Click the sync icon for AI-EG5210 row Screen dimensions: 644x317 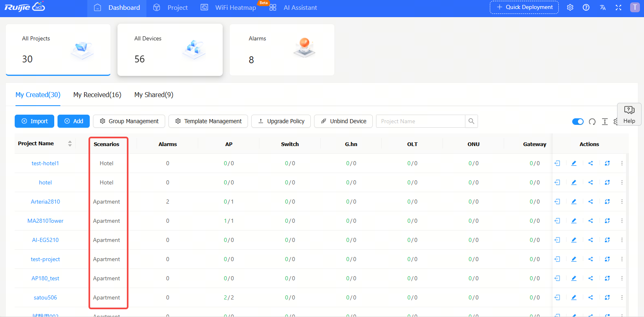[x=607, y=240]
